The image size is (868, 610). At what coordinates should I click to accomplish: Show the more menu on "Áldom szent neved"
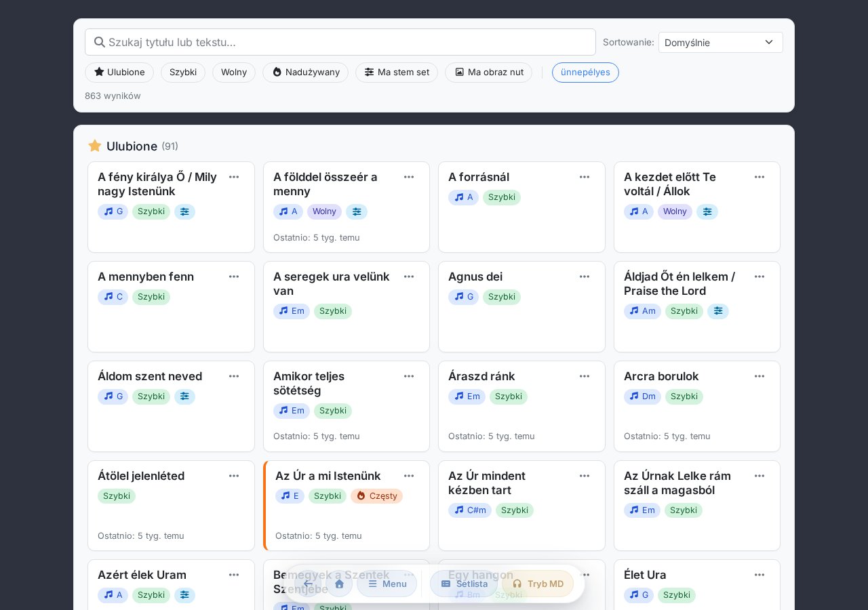234,376
